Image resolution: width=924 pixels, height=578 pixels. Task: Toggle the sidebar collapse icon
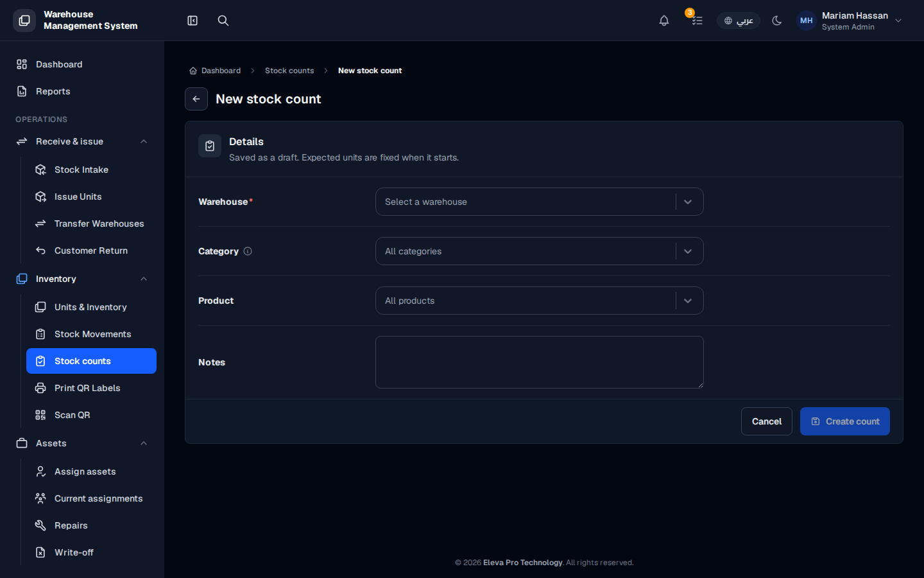[x=193, y=21]
